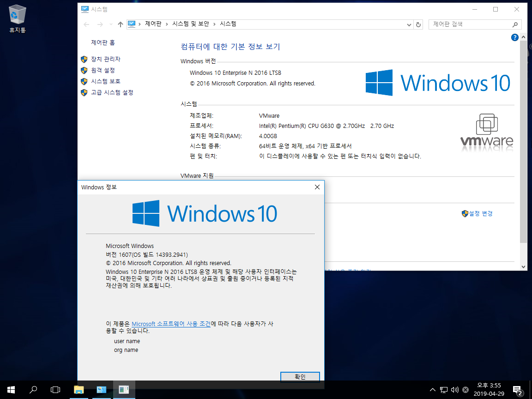The image size is (532, 399).
Task: Open 제어판 홈 link
Action: click(103, 42)
